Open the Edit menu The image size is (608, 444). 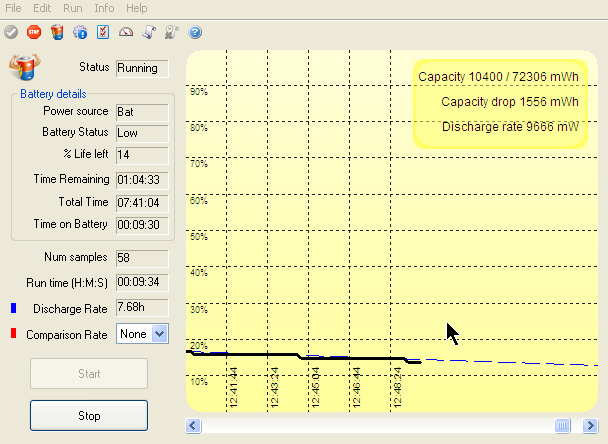(x=42, y=8)
